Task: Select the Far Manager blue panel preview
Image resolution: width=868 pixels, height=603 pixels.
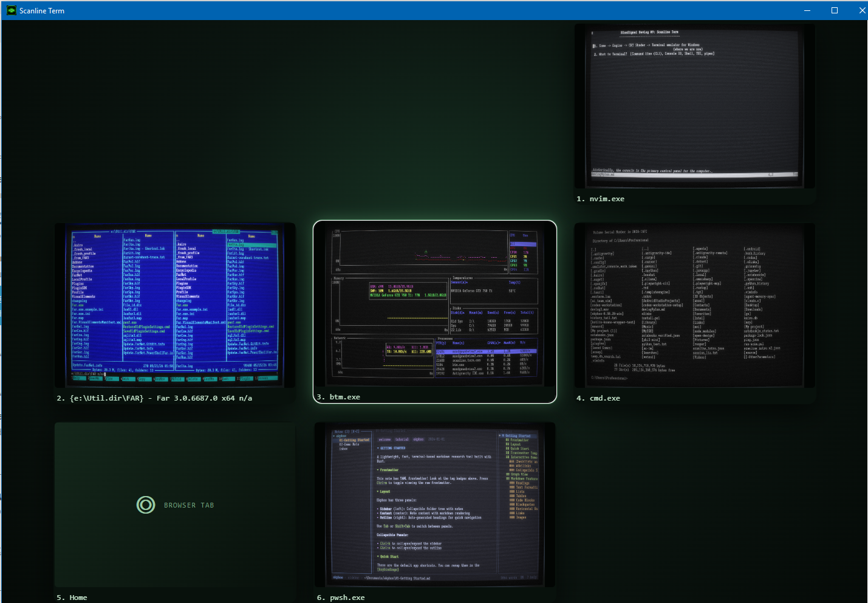Action: (175, 306)
